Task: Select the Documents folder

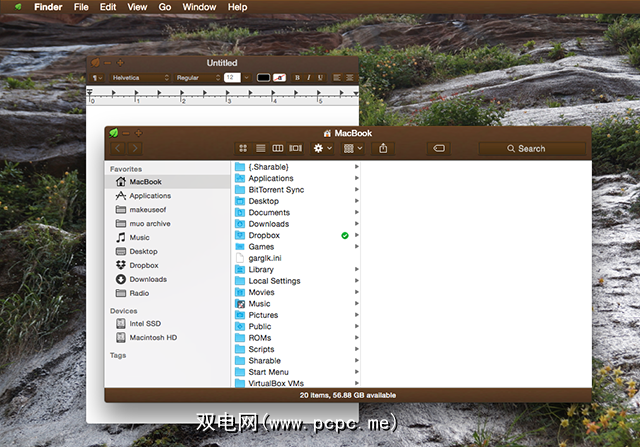Action: coord(296,213)
